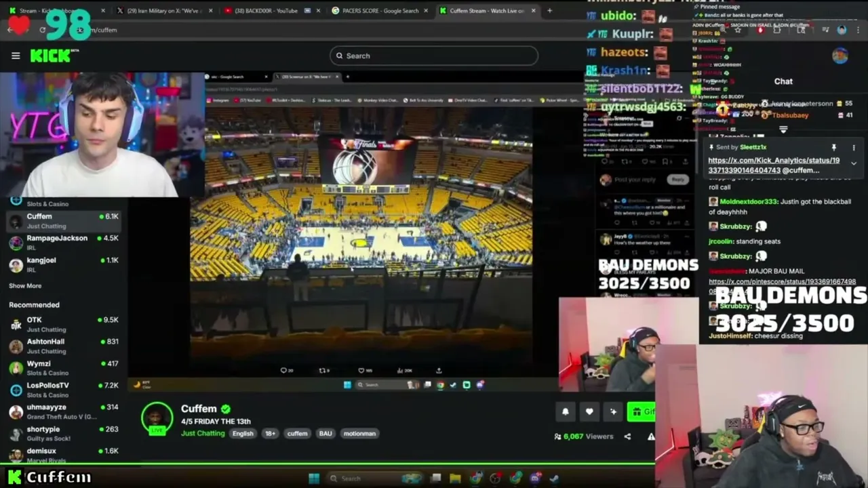Open Discord from the Windows taskbar
Image resolution: width=868 pixels, height=488 pixels.
[x=535, y=479]
